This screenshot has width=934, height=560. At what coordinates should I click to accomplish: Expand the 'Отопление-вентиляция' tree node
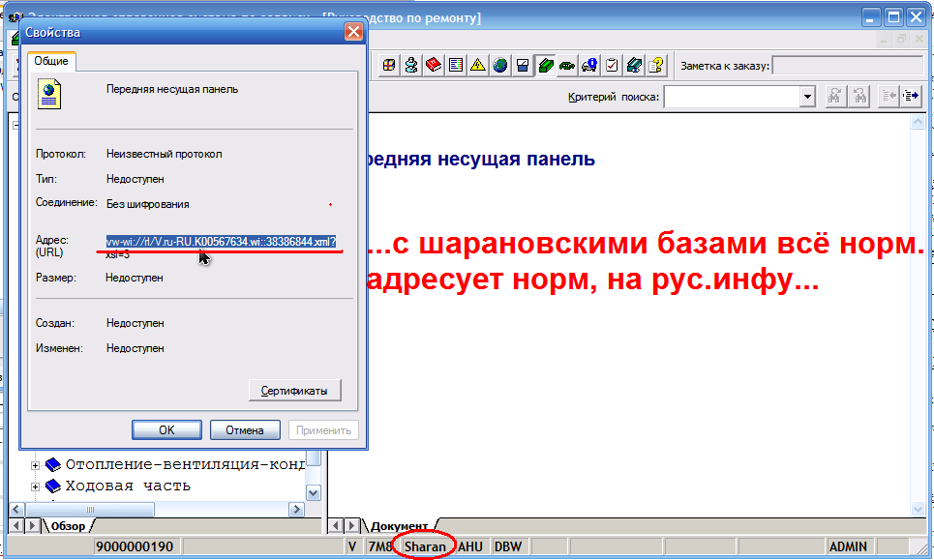tap(36, 464)
